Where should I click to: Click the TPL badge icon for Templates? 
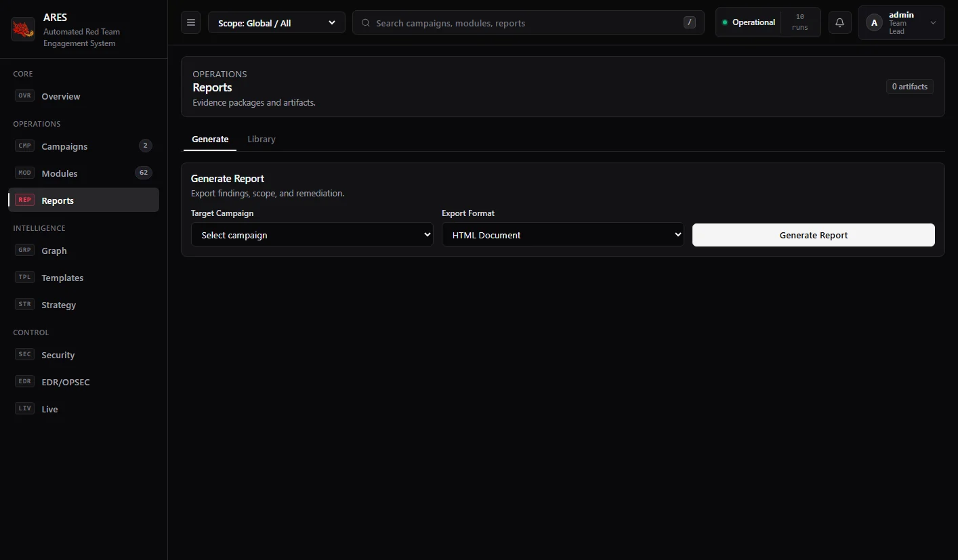point(25,278)
